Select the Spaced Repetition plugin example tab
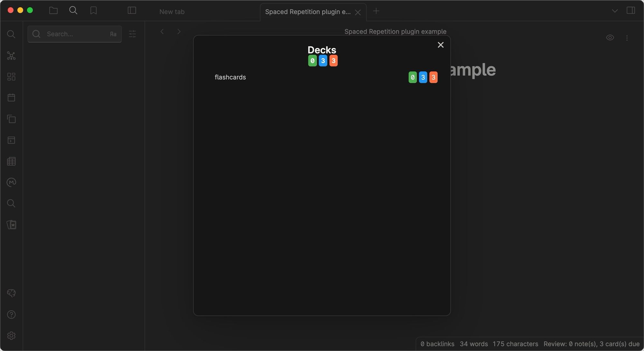This screenshot has height=351, width=644. (308, 12)
